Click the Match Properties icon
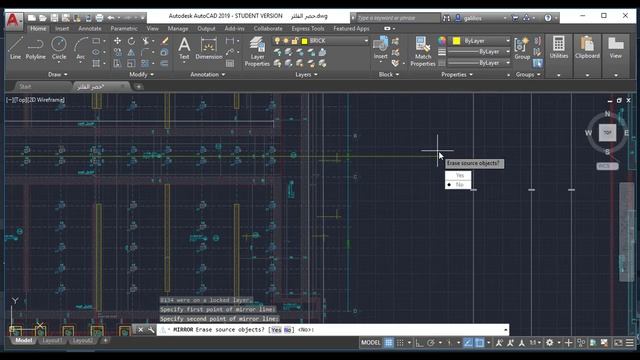This screenshot has width=640, height=360. tap(422, 51)
